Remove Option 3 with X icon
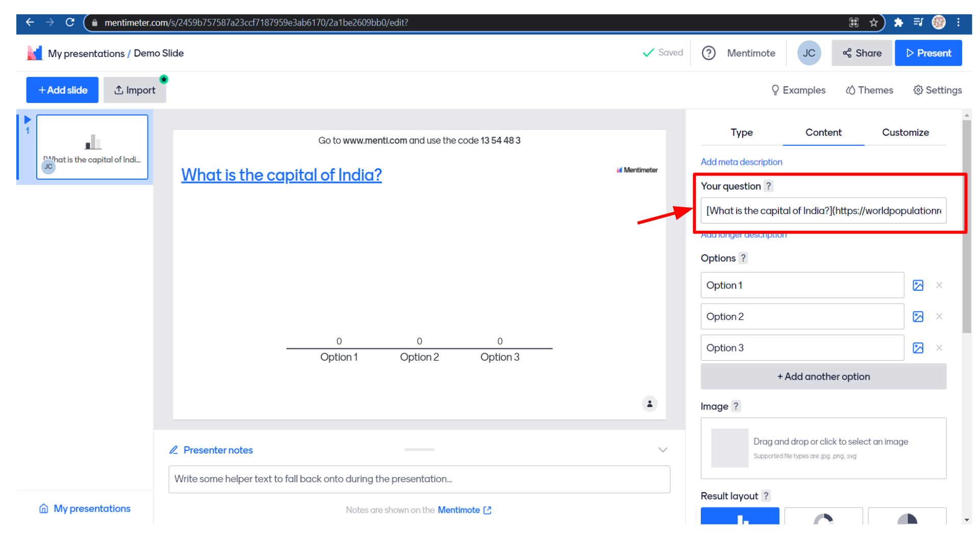980x551 pixels. point(939,348)
